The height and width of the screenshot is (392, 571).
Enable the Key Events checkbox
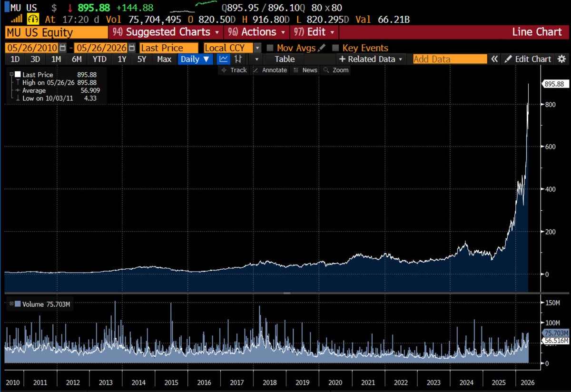coord(335,48)
